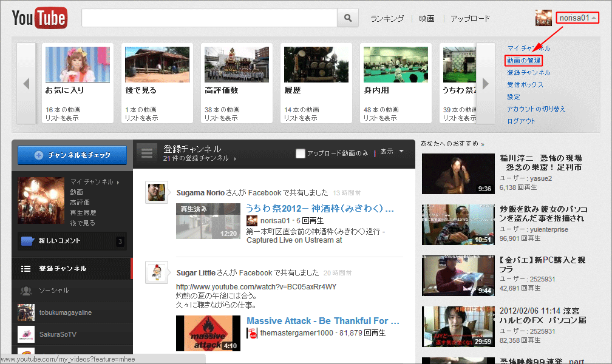Open recommended 9:44 video thumbnail
Screen dimensions: 612x364
click(x=458, y=276)
